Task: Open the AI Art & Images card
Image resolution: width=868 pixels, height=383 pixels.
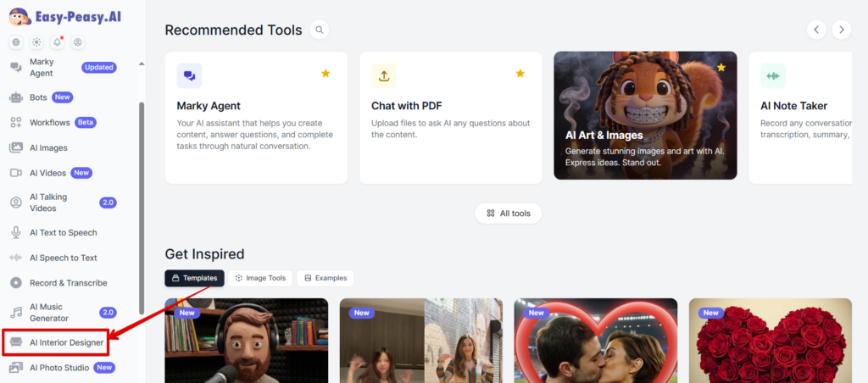Action: (645, 116)
